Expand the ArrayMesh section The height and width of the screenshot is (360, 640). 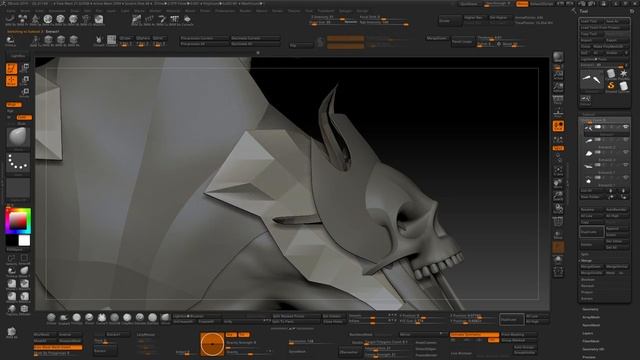click(x=591, y=317)
